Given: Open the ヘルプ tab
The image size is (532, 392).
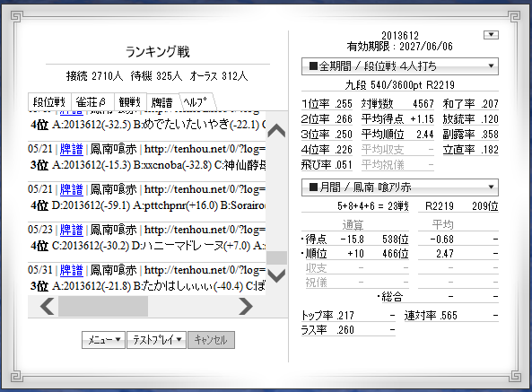Looking at the screenshot, I should tap(196, 101).
